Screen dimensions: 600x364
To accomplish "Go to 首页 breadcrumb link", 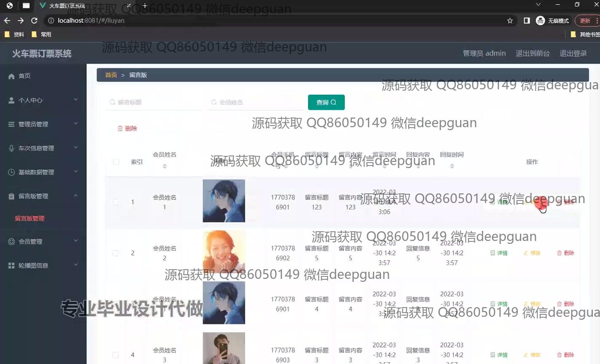I will click(111, 75).
